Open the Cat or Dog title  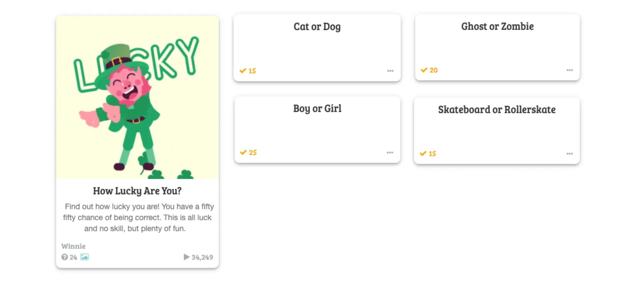pyautogui.click(x=317, y=27)
